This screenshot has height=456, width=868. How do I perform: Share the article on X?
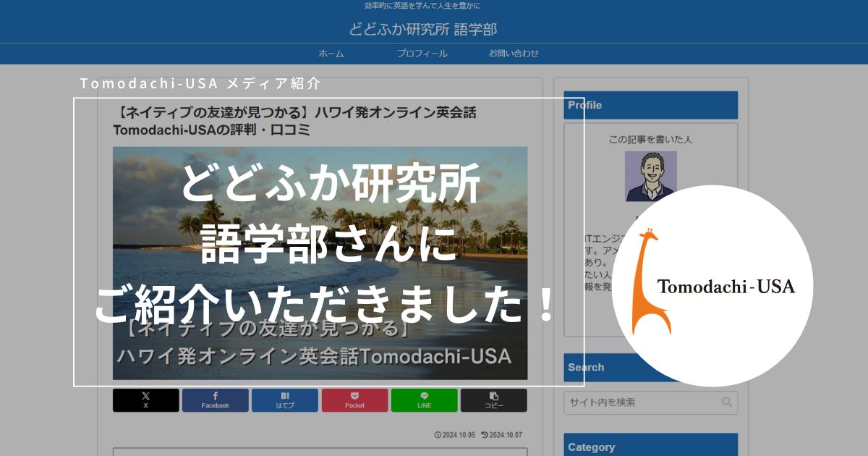146,400
